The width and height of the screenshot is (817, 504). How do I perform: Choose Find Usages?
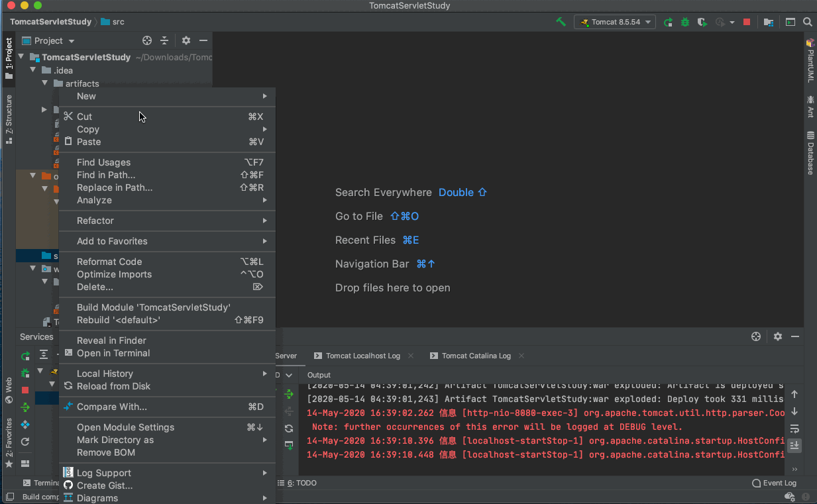click(167, 162)
